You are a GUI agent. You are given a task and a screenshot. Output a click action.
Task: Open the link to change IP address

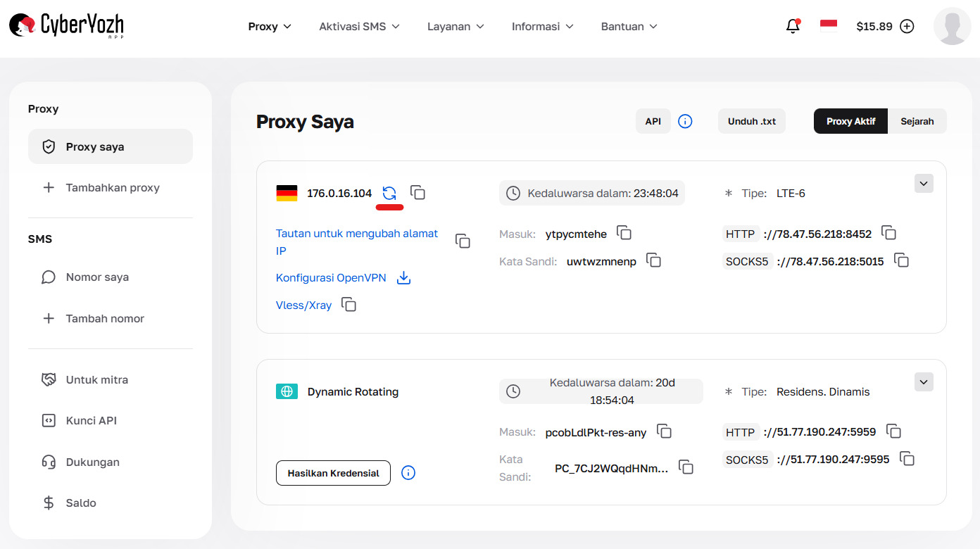(x=356, y=233)
